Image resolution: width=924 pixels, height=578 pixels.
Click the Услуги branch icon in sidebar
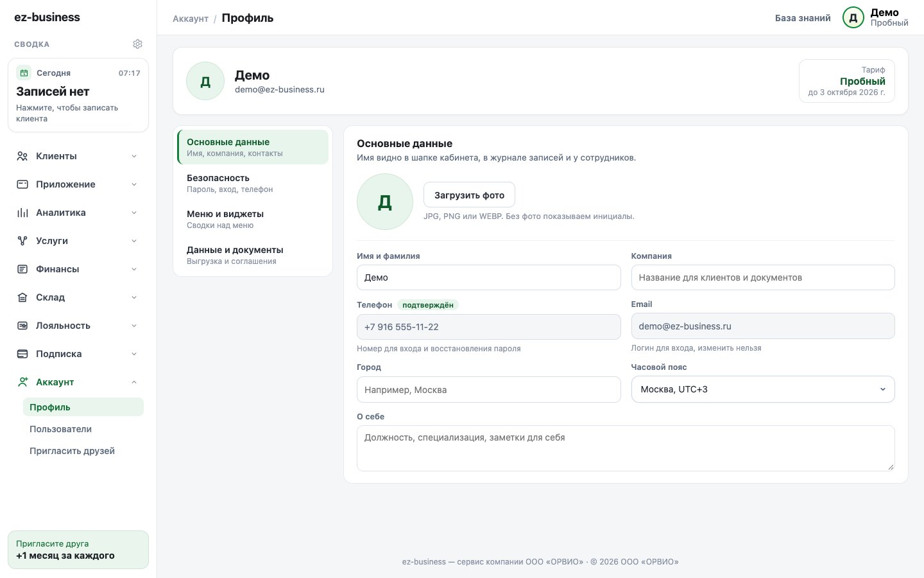click(x=22, y=241)
